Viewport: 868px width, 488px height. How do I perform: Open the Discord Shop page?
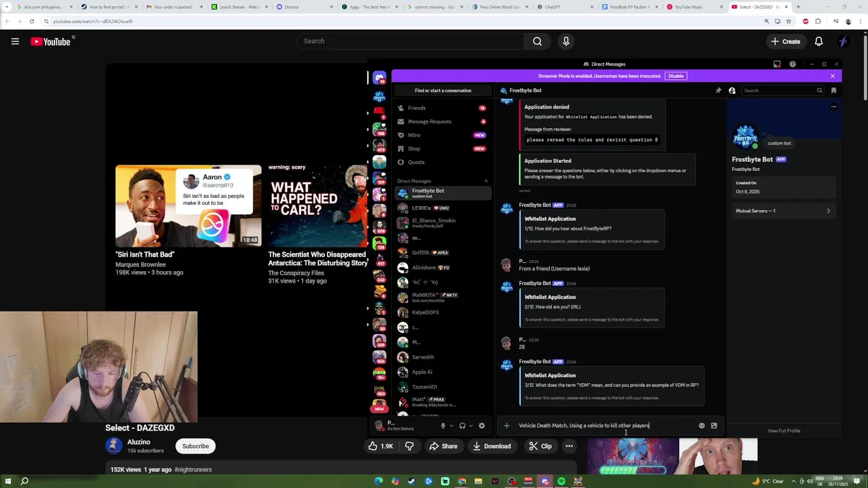(443, 148)
